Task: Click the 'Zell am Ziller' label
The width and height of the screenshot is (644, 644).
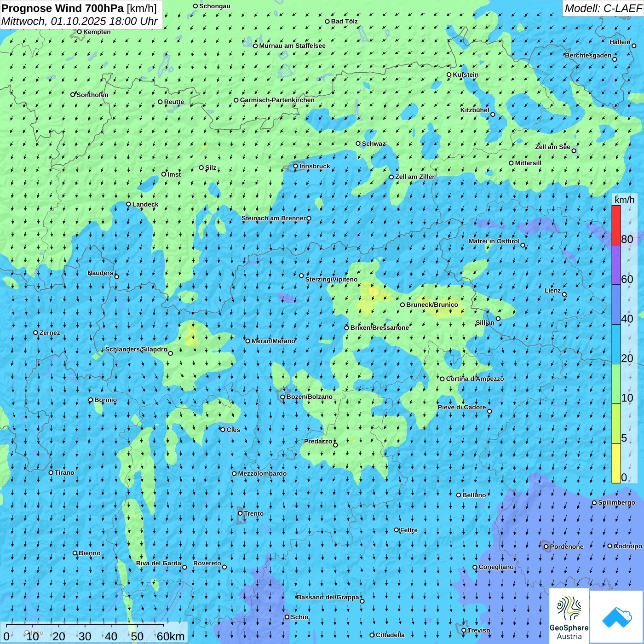Action: [415, 177]
